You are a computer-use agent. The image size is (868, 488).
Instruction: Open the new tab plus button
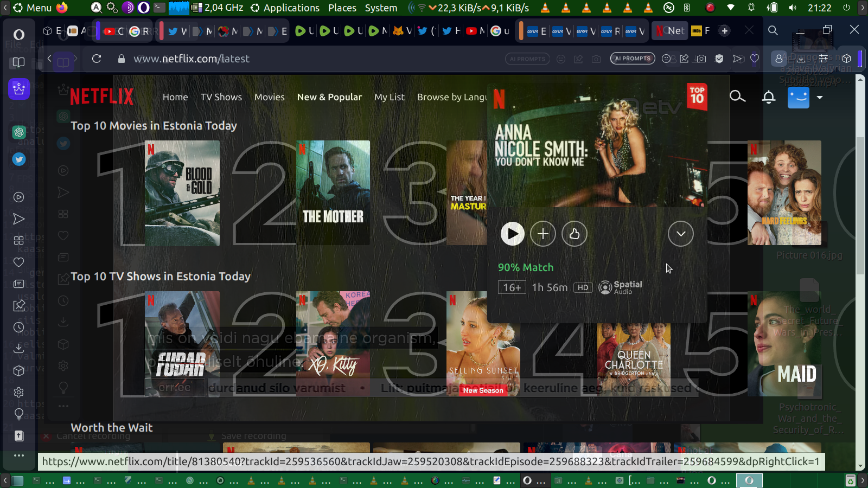click(724, 31)
